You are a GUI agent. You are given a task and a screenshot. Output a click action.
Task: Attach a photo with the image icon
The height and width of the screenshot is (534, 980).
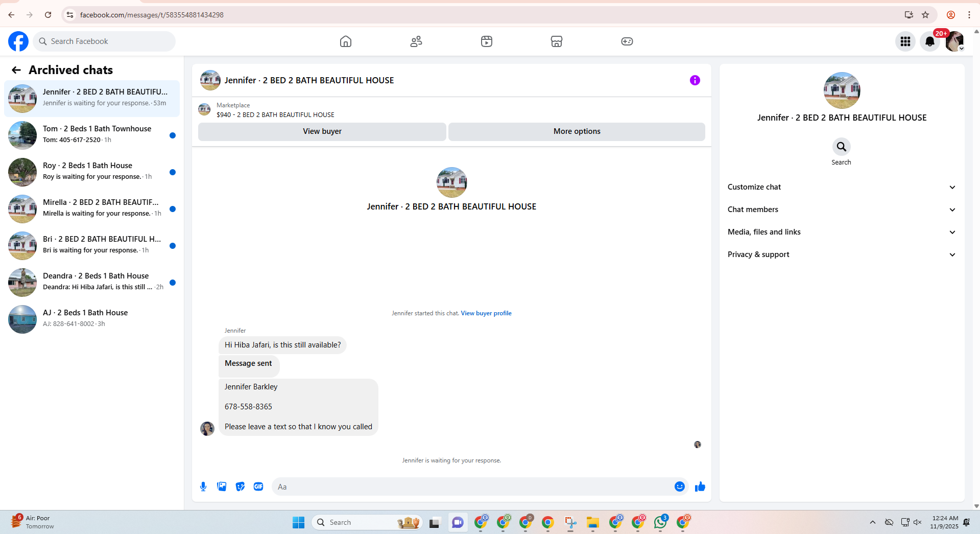coord(222,486)
